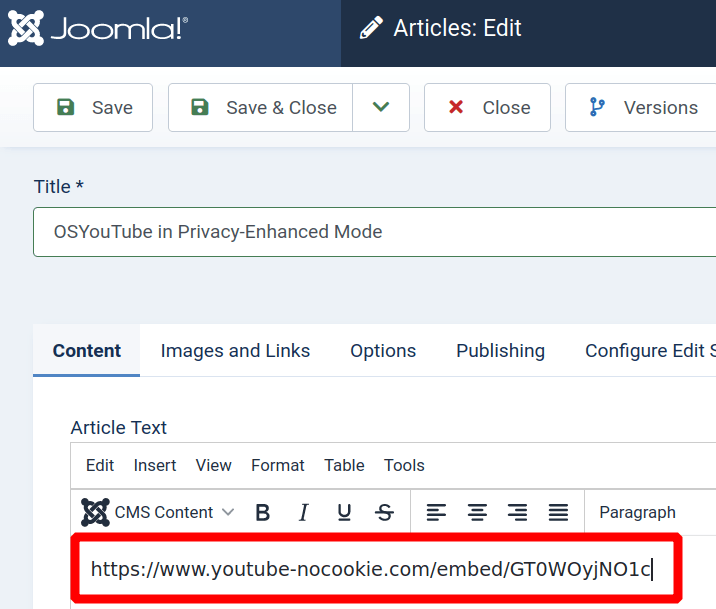Viewport: 716px width, 609px height.
Task: Toggle italic formatting
Action: (x=303, y=512)
